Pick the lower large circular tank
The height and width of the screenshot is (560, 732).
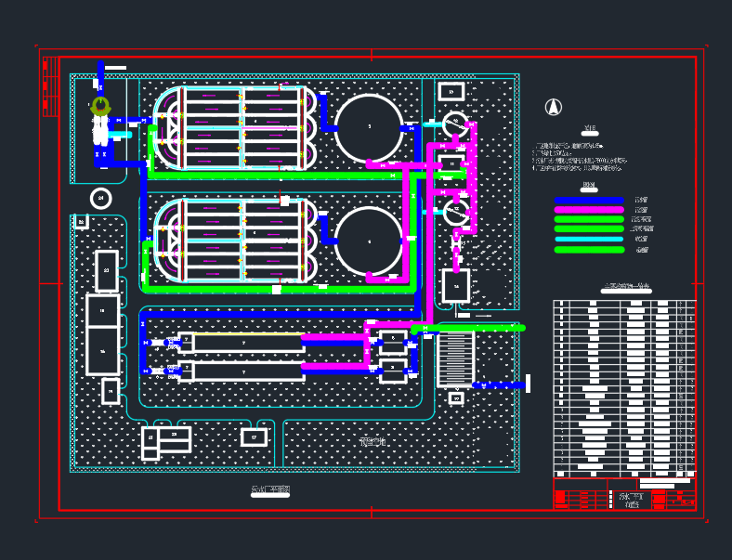(369, 241)
